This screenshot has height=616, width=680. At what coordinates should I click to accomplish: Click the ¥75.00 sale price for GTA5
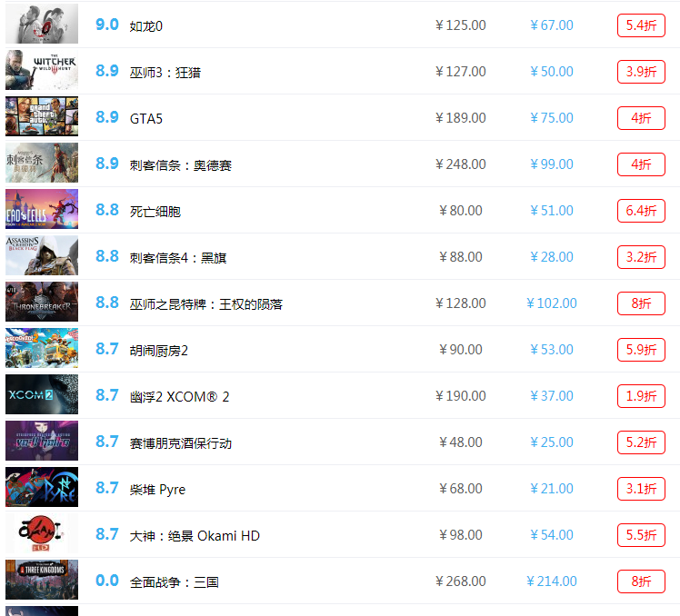coord(552,118)
